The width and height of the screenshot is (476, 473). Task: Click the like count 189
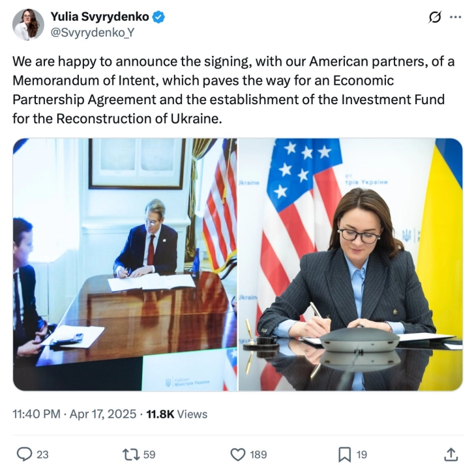pyautogui.click(x=259, y=455)
